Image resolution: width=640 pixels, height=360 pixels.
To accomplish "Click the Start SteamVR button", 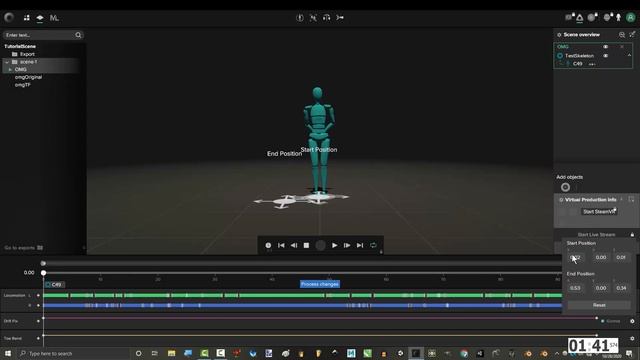I will 599,211.
